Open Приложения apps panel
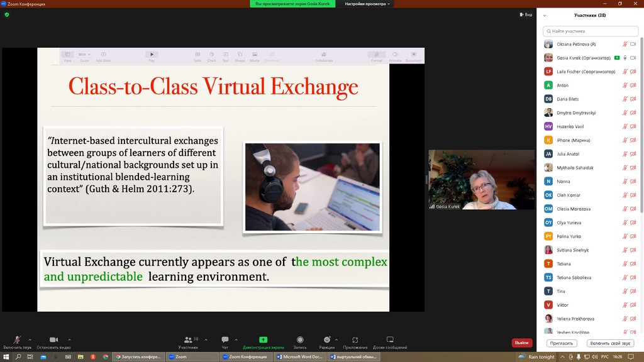The image size is (644, 362). (x=355, y=343)
